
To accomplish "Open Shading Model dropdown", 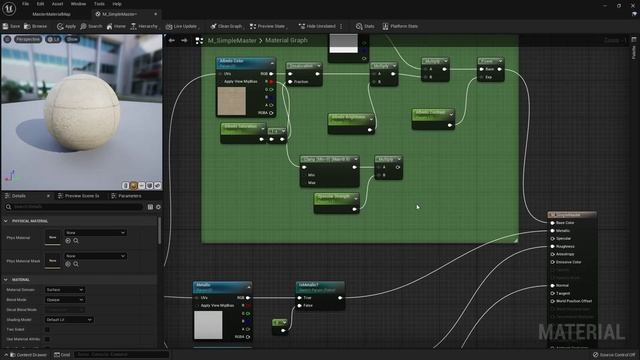I will click(x=69, y=320).
